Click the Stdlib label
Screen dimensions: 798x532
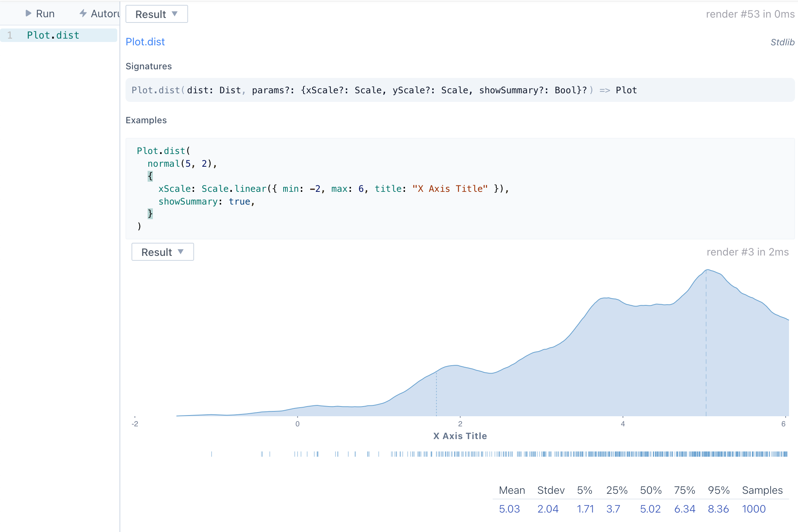pos(782,42)
